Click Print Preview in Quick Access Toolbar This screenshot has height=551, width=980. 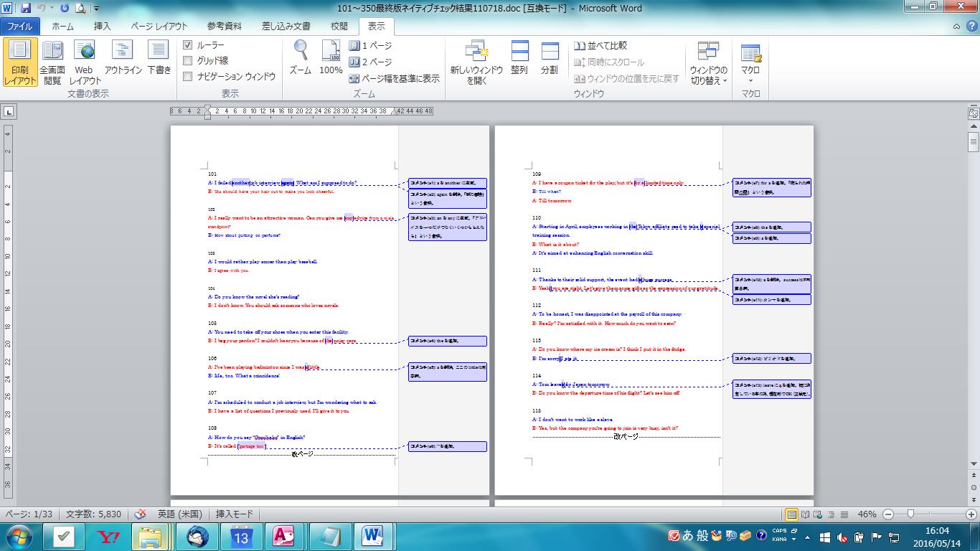(80, 9)
